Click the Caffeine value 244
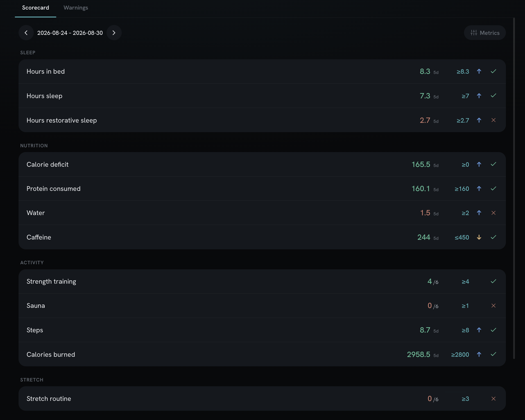The width and height of the screenshot is (525, 420). coord(424,237)
